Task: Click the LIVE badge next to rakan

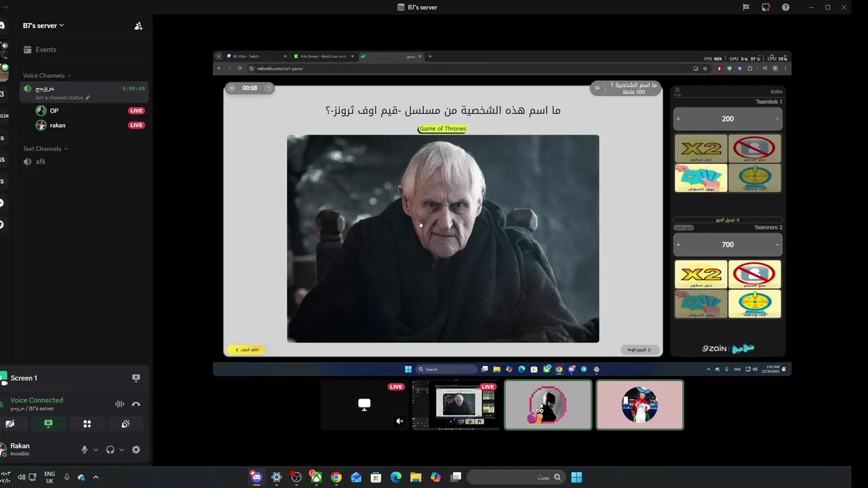Action: click(136, 125)
